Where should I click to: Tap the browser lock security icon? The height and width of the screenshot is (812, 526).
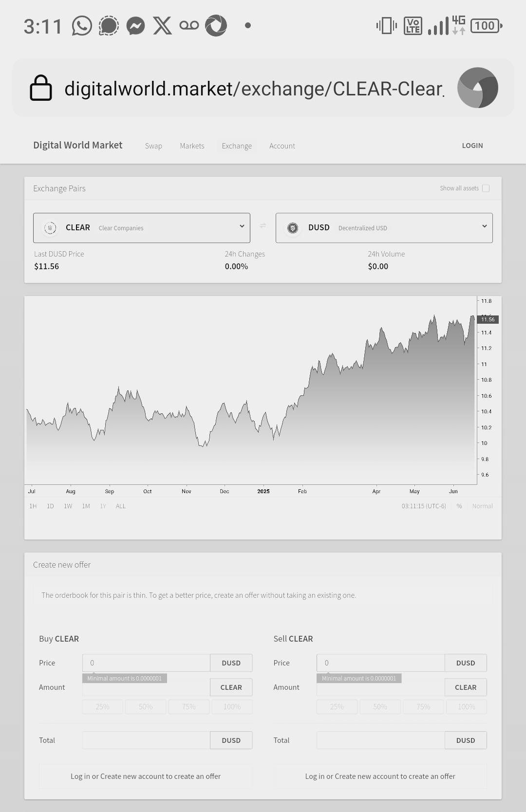pos(41,88)
